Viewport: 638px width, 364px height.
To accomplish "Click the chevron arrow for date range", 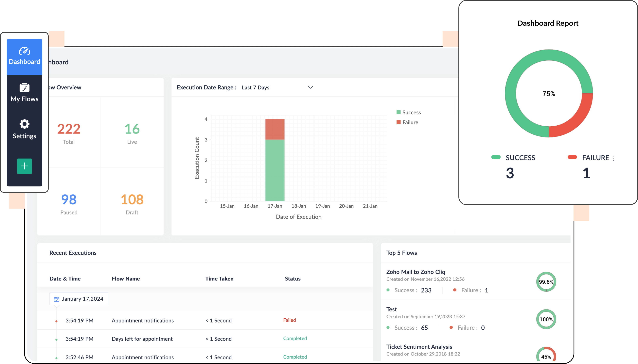I will tap(310, 87).
